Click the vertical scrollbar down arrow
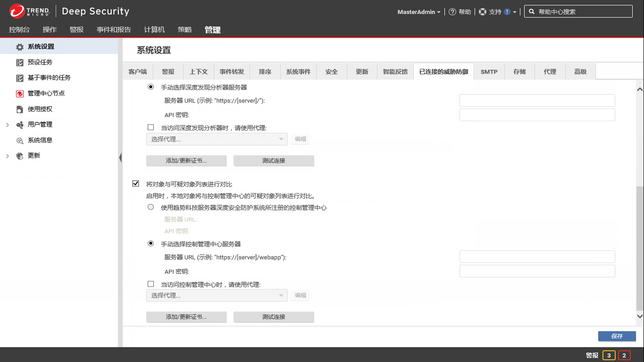644x362 pixels. click(x=640, y=316)
